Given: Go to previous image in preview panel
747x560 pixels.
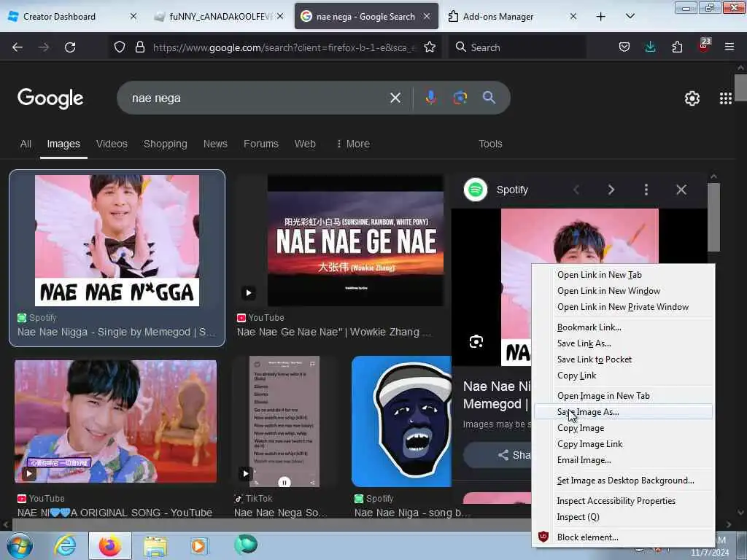Looking at the screenshot, I should [x=576, y=190].
